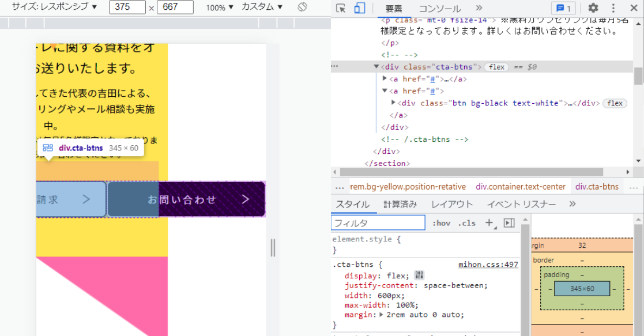Expand the margin shorthand property triangle
The width and height of the screenshot is (644, 336).
[381, 315]
